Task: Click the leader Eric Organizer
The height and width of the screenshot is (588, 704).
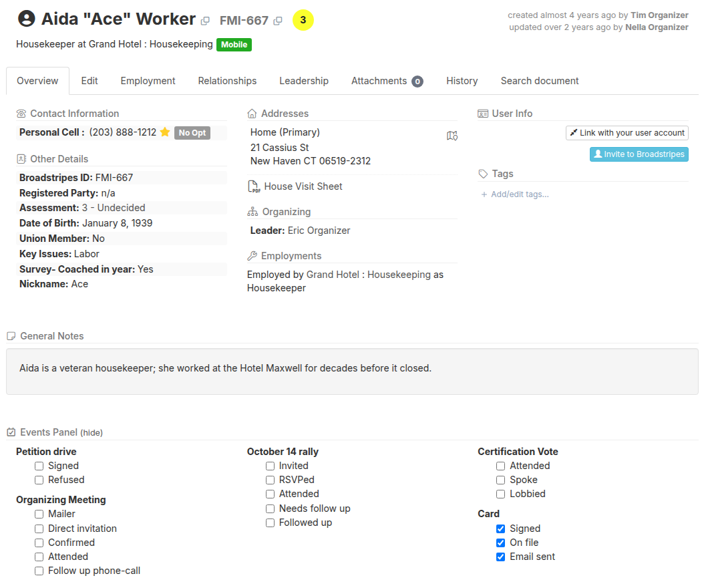Action: (319, 231)
